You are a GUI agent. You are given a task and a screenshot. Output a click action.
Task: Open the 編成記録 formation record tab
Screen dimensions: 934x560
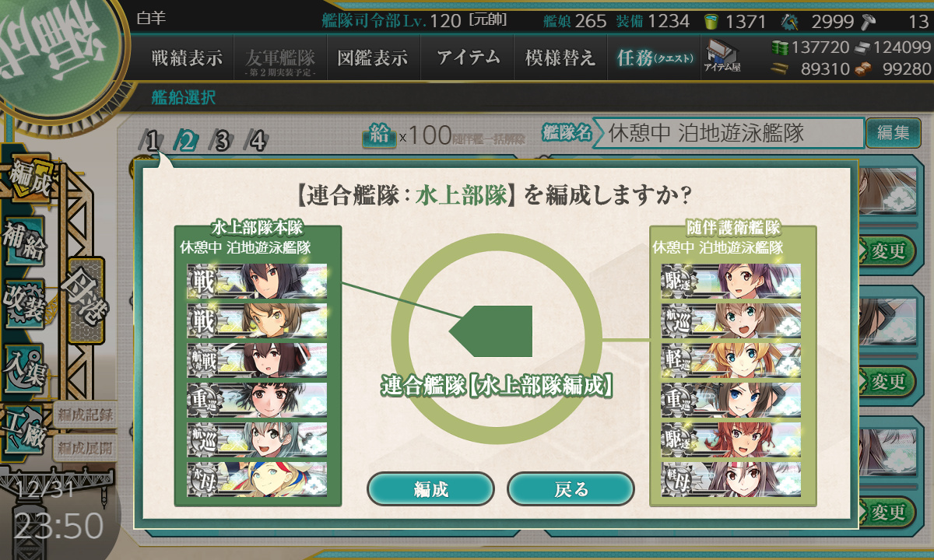(85, 415)
